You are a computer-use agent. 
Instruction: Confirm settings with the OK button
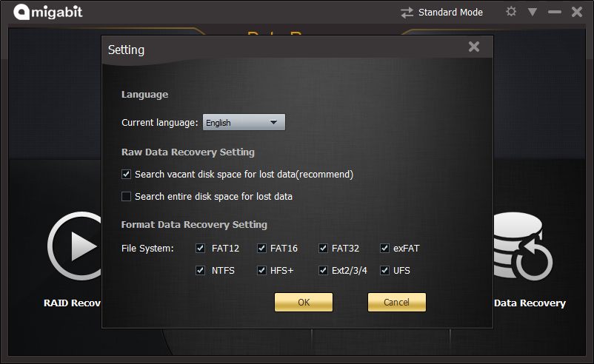[304, 302]
